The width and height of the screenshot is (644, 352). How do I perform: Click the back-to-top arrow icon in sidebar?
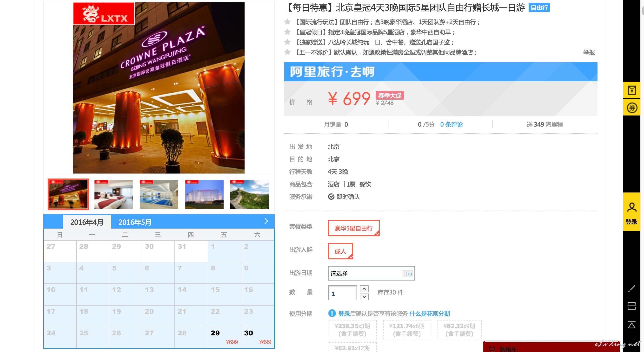pyautogui.click(x=631, y=325)
